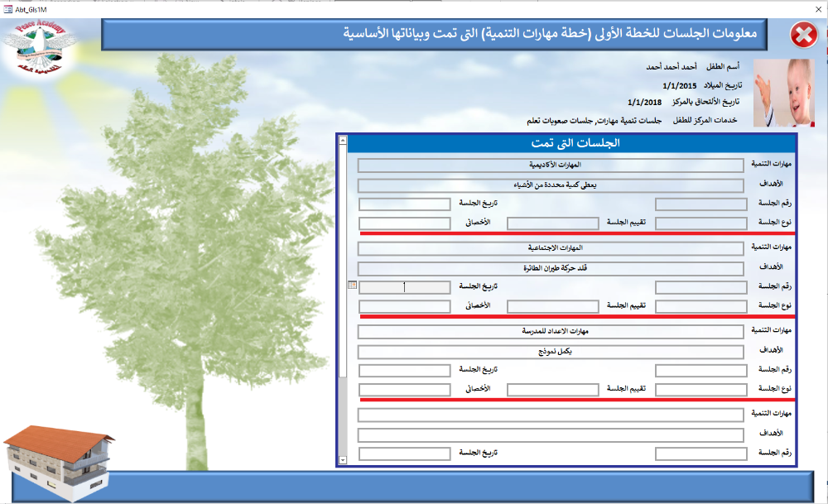The image size is (828, 504).
Task: Click نوع الجلسة field in the مهارات الاعداد للمدرسة record
Action: tap(701, 390)
